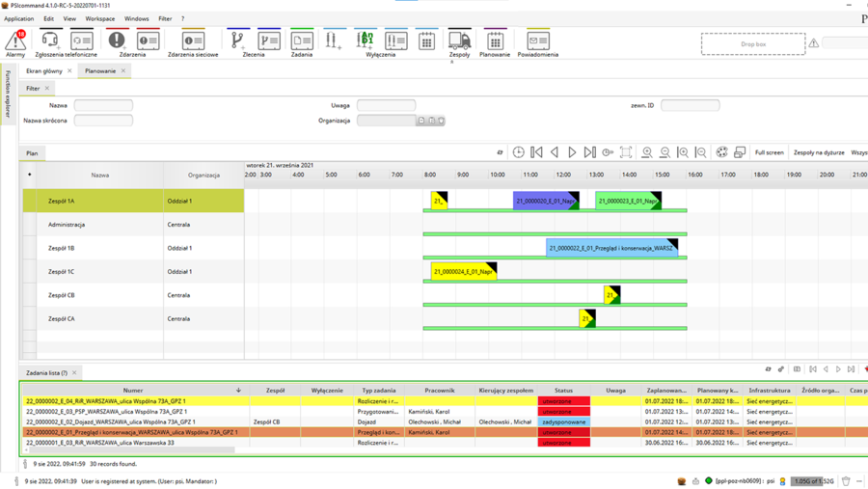868x489 pixels.
Task: Select task row 22_0000002_E_04_RiR_WARSZAWA
Action: tap(443, 401)
